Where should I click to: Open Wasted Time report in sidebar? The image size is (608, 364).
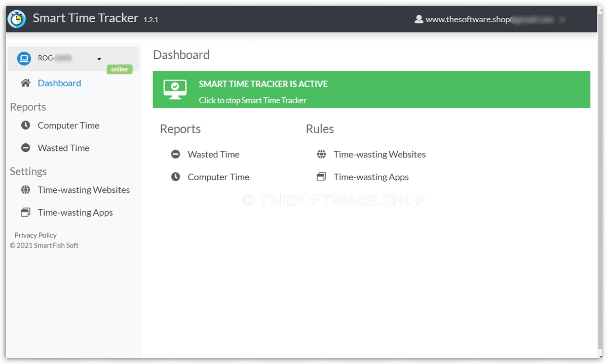[x=63, y=148]
